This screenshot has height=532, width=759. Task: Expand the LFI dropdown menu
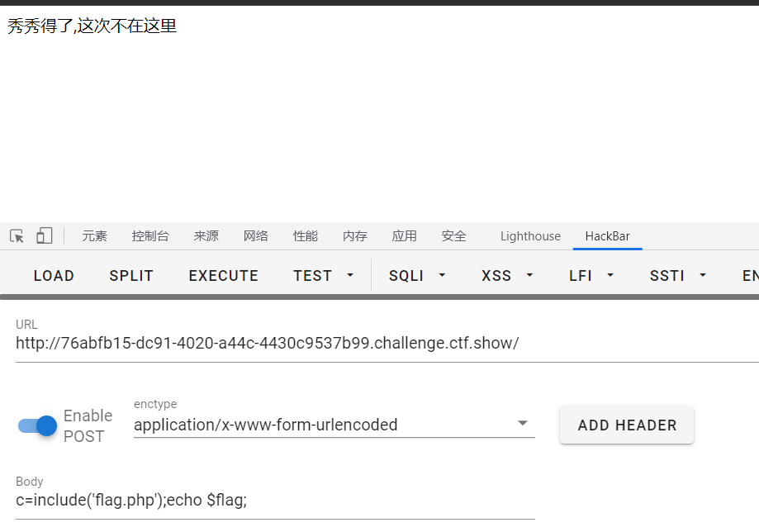591,275
